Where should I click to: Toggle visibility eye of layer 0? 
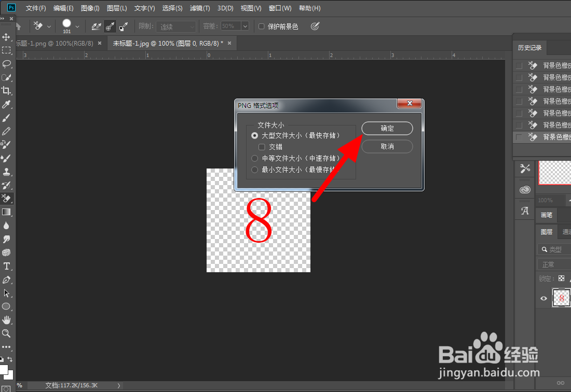(x=543, y=298)
